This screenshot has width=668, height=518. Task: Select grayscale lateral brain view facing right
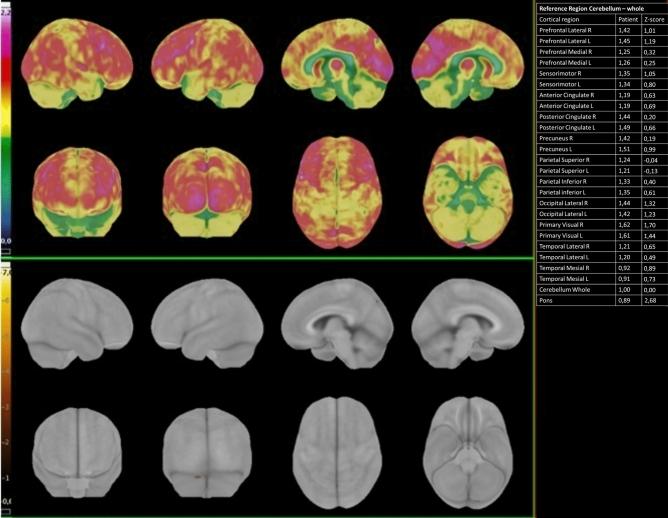click(x=77, y=323)
